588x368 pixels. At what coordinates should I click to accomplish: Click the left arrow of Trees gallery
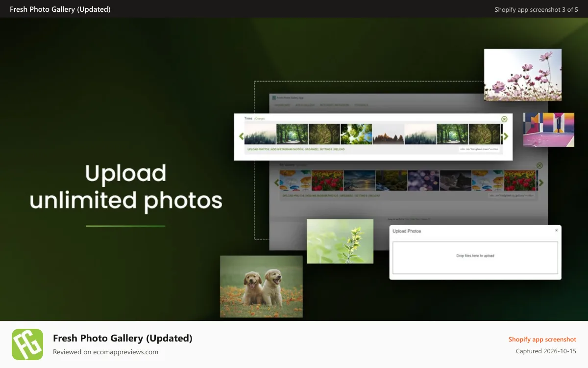241,136
